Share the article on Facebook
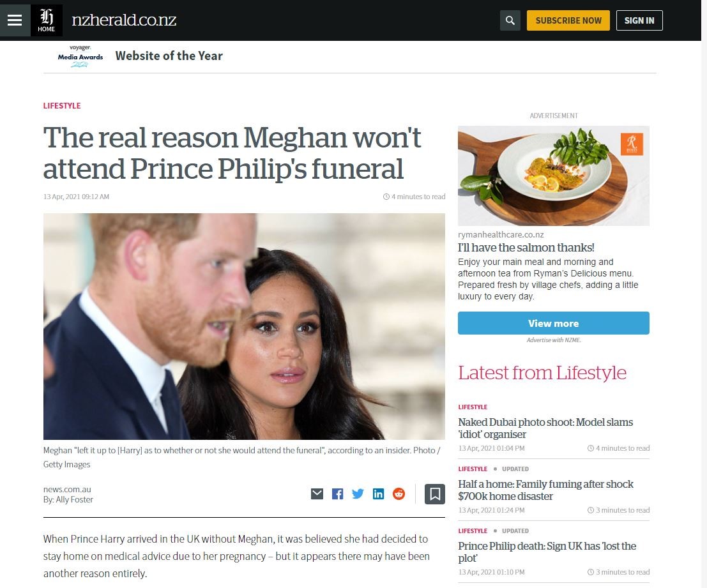Screen dimensions: 707x588 click(x=337, y=494)
